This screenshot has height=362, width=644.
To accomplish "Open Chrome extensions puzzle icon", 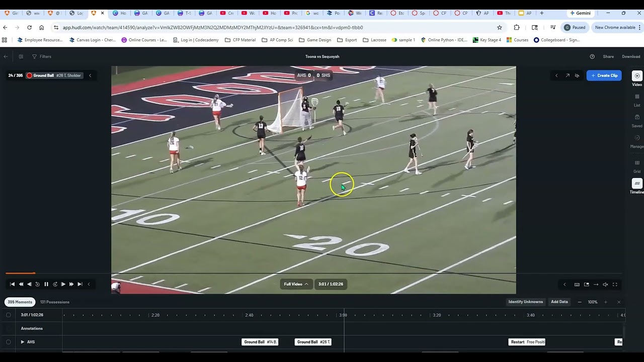I will [517, 27].
